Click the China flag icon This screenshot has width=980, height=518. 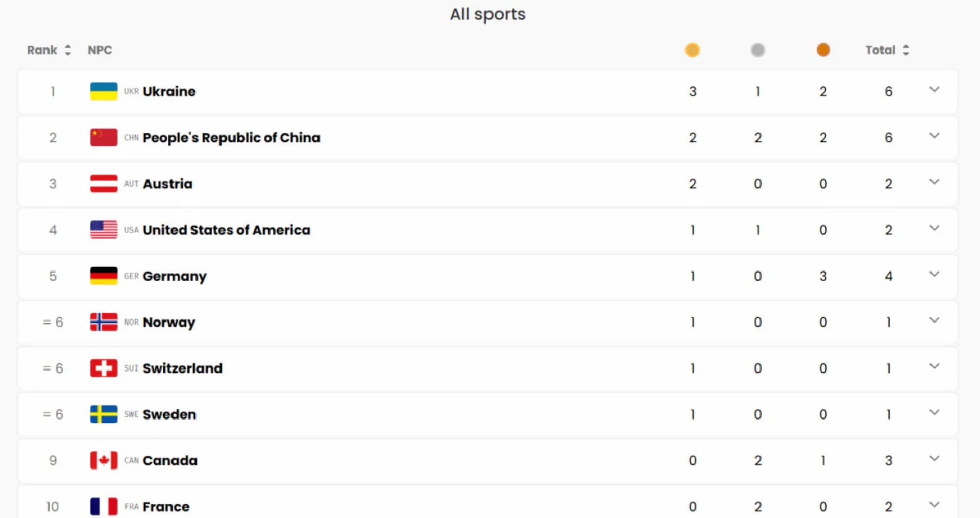[x=104, y=137]
